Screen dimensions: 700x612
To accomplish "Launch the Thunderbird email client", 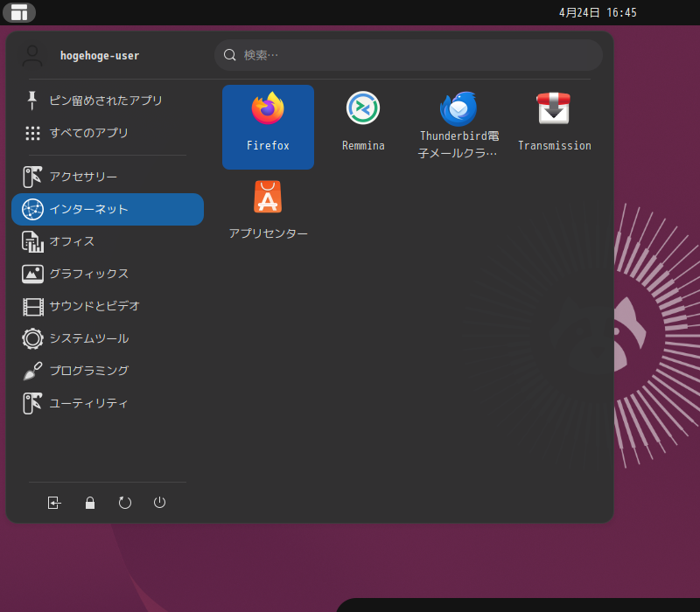I will point(458,118).
